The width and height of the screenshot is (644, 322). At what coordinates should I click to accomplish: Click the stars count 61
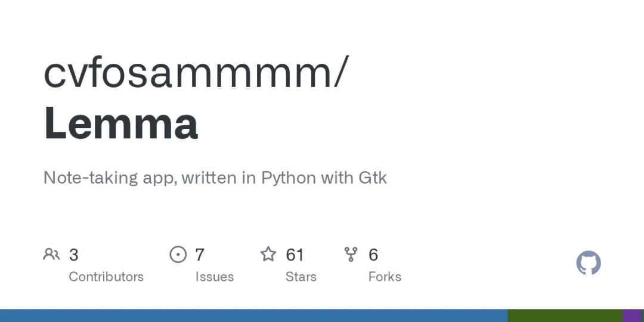click(x=295, y=255)
